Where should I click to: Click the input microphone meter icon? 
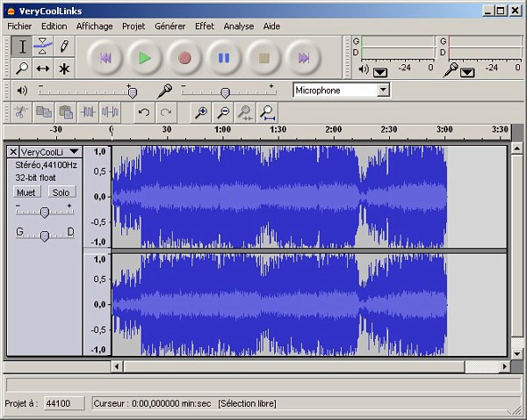[451, 70]
